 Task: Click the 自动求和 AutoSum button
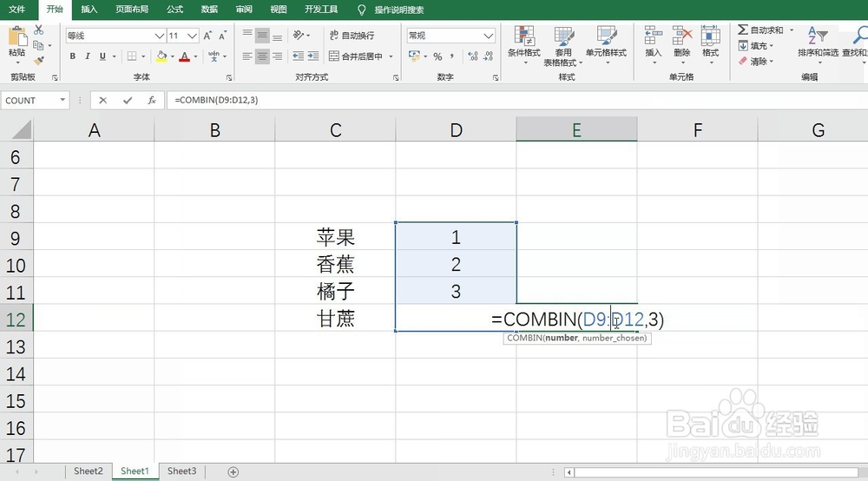coord(760,30)
